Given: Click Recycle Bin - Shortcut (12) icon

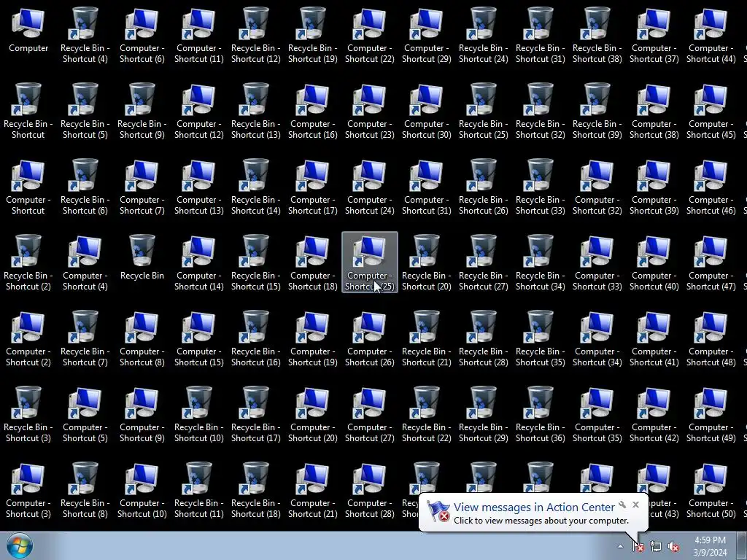Looking at the screenshot, I should pyautogui.click(x=256, y=35).
